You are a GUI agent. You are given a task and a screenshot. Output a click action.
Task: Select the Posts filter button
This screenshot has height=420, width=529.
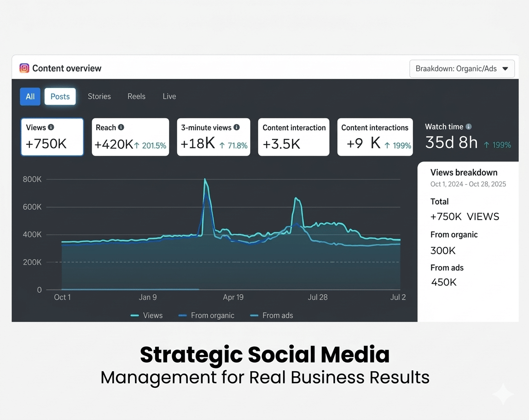tap(60, 96)
